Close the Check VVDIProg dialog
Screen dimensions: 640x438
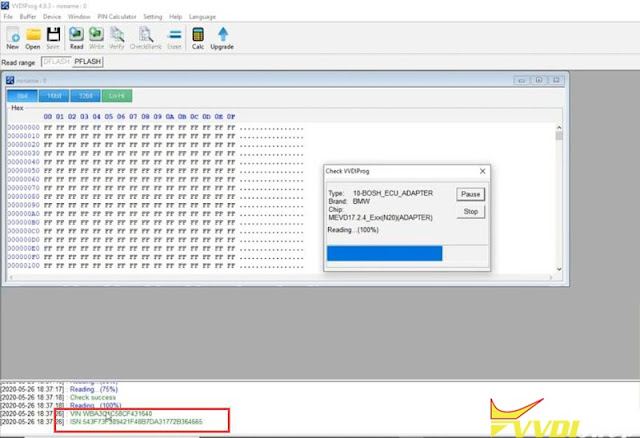(482, 171)
